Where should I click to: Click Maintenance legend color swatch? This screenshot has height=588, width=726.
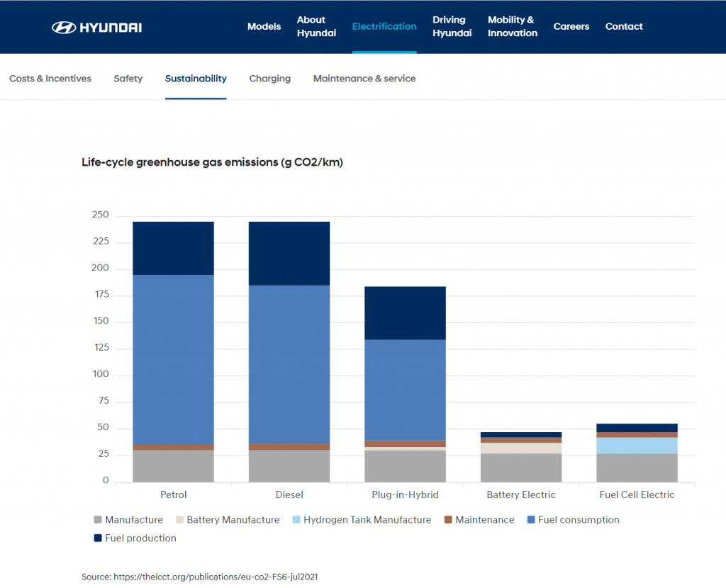448,520
